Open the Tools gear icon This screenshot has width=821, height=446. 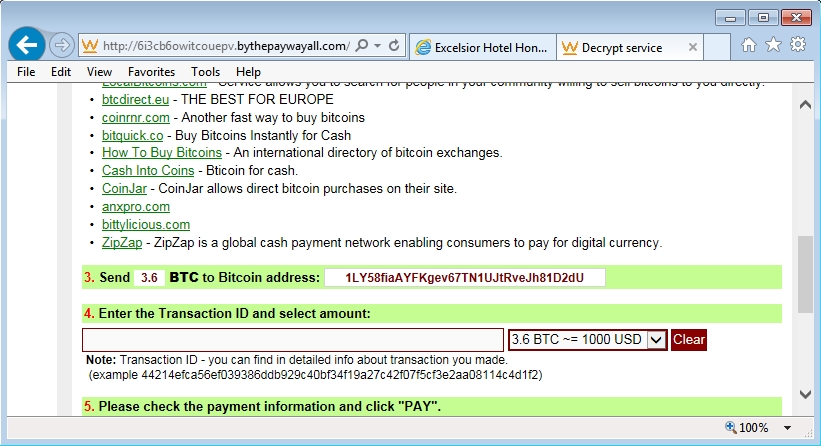click(798, 45)
